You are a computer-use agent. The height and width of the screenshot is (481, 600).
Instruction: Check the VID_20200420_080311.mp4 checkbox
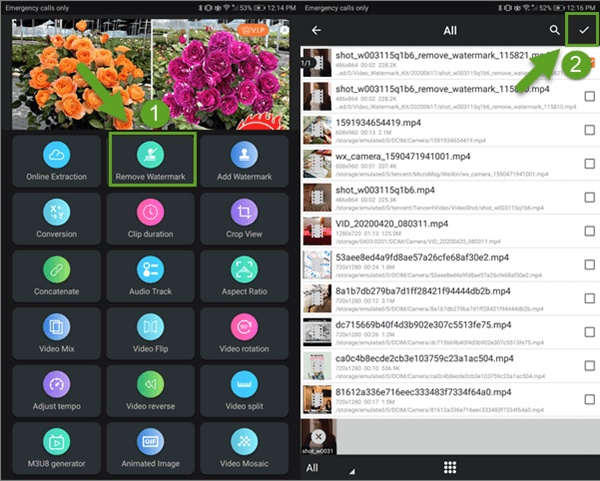(590, 231)
